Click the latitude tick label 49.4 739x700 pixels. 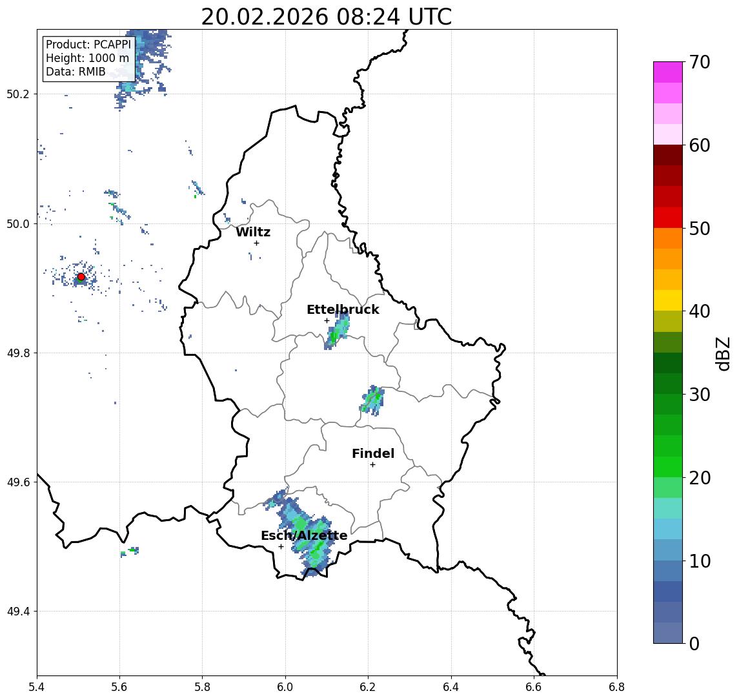[x=18, y=612]
